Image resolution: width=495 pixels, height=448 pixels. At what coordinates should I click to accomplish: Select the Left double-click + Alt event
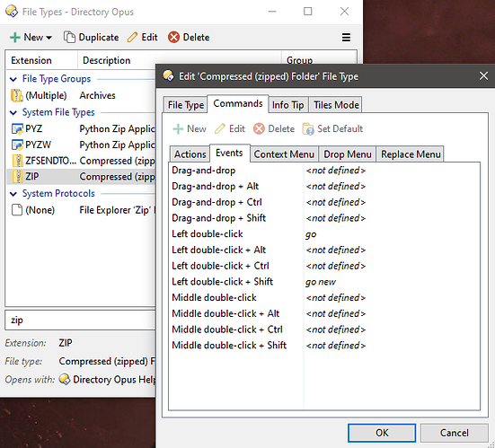324,250
